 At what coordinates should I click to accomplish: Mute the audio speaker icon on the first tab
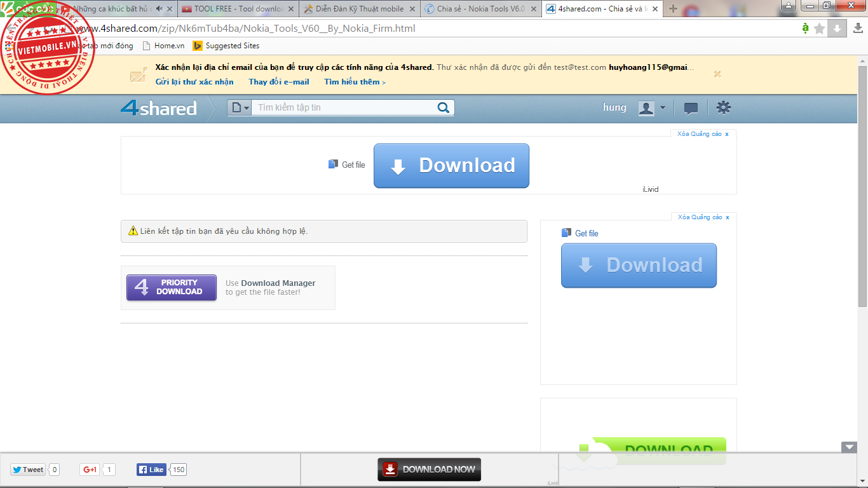point(159,9)
